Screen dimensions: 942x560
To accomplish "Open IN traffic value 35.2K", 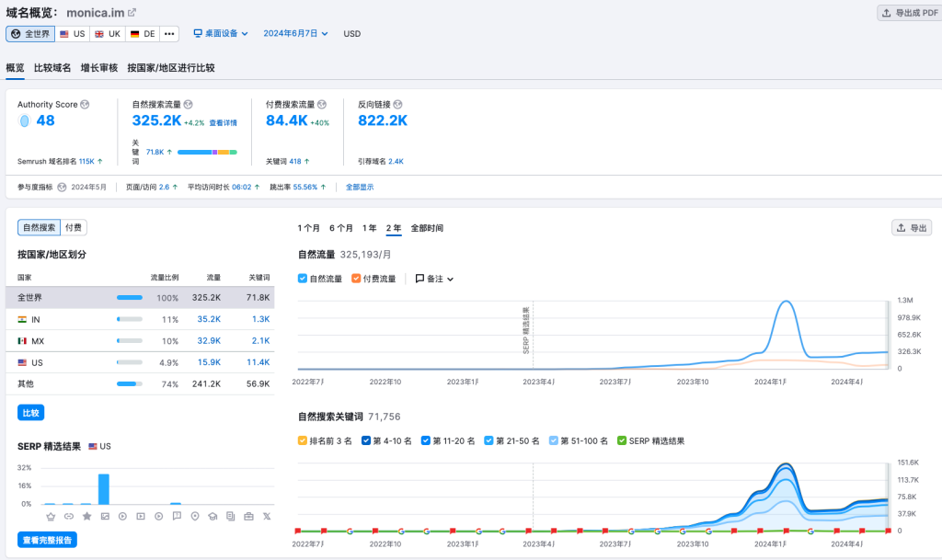I will [x=209, y=319].
